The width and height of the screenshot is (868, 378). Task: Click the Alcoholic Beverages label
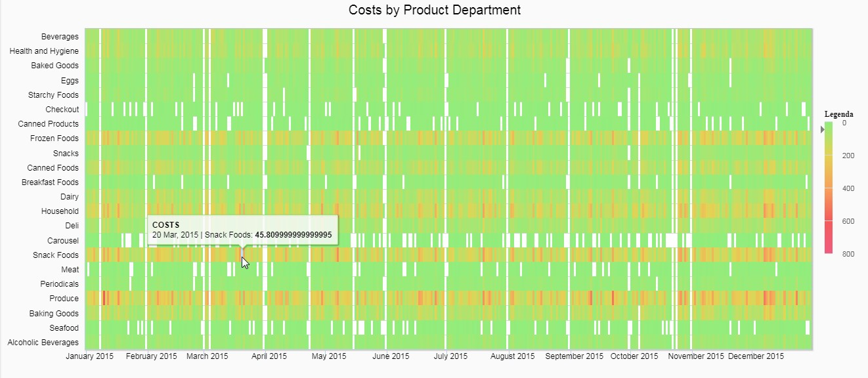pyautogui.click(x=43, y=343)
